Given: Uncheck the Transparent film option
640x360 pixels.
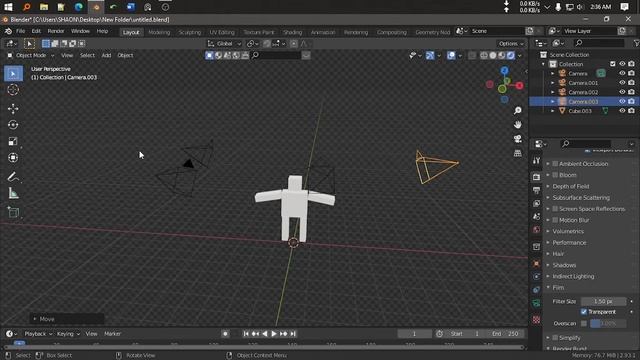Looking at the screenshot, I should point(584,312).
